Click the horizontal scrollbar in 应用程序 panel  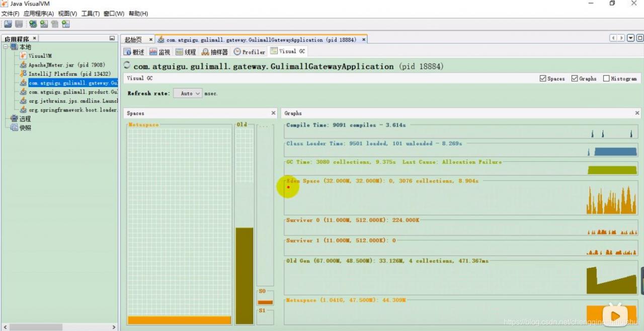click(36, 327)
